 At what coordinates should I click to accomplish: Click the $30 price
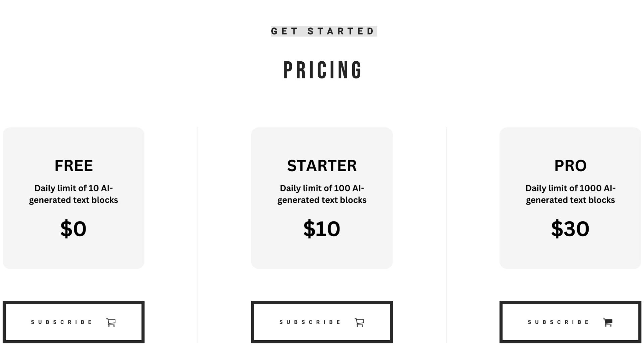[570, 229]
